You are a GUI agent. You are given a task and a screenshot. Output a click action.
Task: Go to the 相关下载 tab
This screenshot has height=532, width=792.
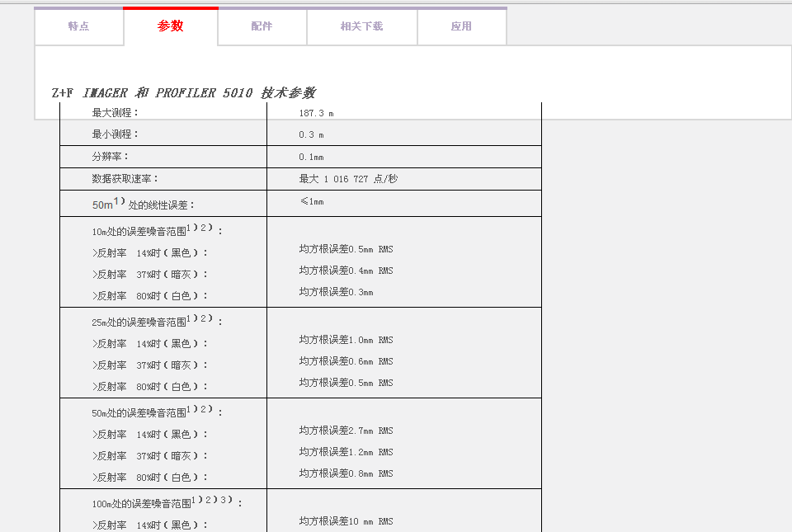(361, 26)
